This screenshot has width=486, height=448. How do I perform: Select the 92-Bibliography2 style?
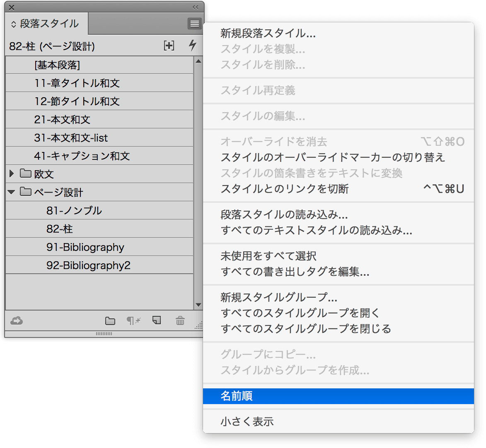tap(99, 265)
